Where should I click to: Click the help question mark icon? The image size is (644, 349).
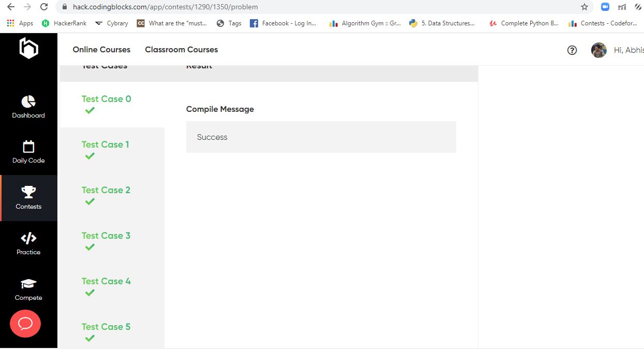pos(572,50)
